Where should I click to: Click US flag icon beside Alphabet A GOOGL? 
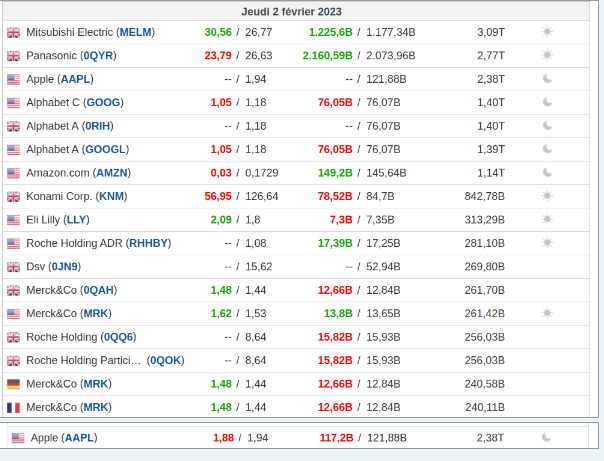click(13, 150)
